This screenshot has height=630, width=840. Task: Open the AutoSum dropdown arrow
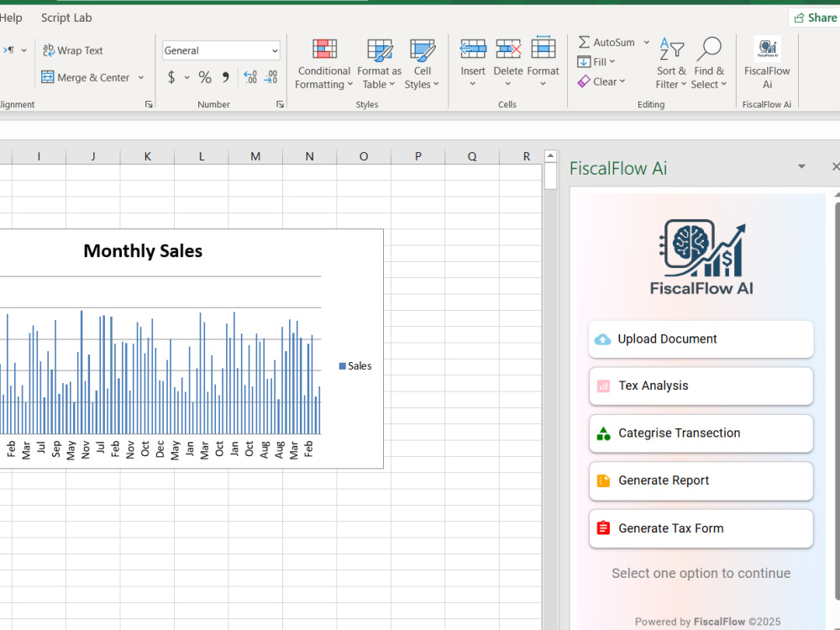[x=647, y=42]
